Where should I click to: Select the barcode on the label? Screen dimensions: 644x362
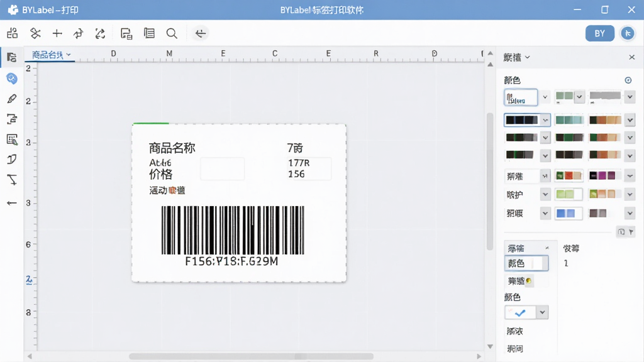(233, 230)
